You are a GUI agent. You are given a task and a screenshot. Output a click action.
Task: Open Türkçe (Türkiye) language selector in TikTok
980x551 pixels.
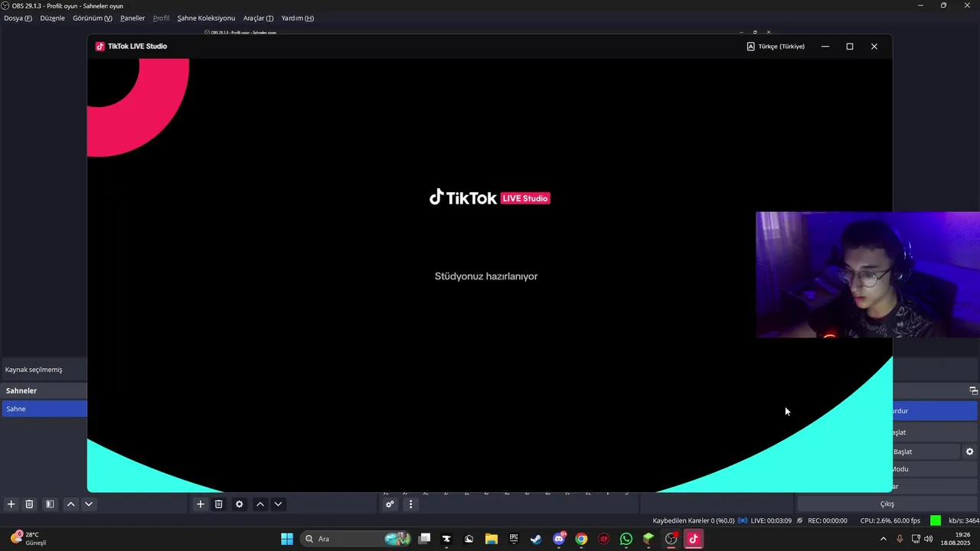(x=776, y=47)
